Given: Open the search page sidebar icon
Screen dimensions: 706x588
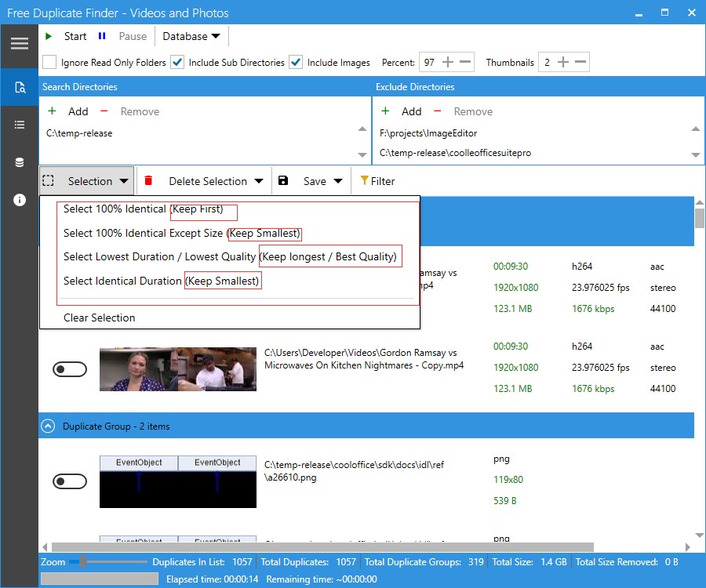Looking at the screenshot, I should click(x=20, y=87).
